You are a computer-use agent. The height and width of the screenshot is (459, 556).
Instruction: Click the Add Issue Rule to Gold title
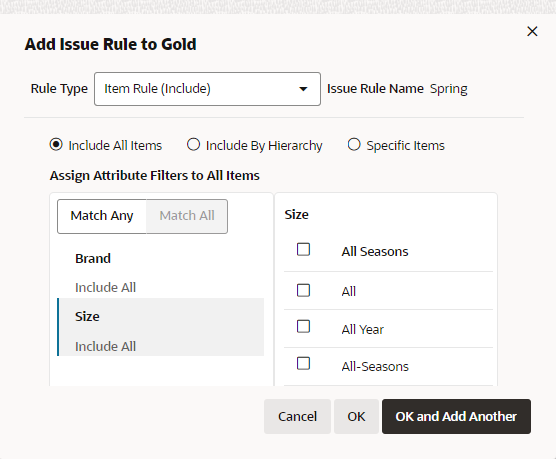coord(110,44)
